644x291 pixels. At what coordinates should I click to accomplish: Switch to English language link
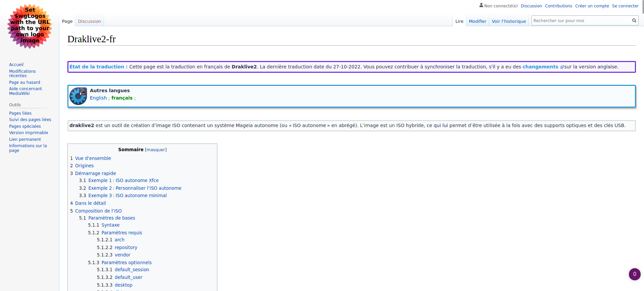tap(98, 98)
